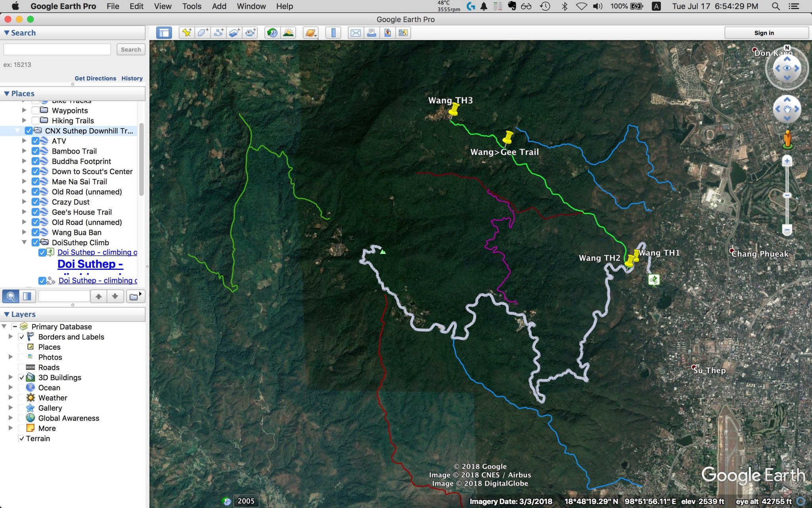Expand the Crazy Dust item
812x508 pixels.
24,202
